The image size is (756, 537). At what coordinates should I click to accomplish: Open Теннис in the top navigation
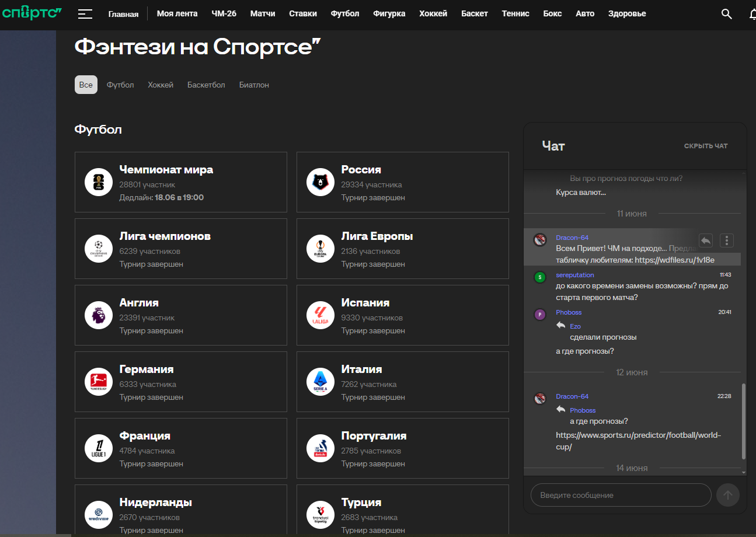pyautogui.click(x=515, y=13)
